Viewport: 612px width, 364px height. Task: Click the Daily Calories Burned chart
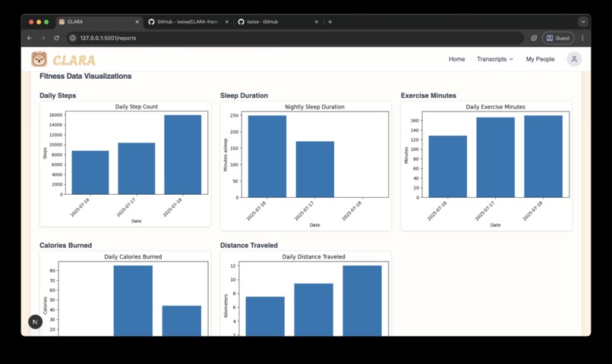click(x=125, y=293)
